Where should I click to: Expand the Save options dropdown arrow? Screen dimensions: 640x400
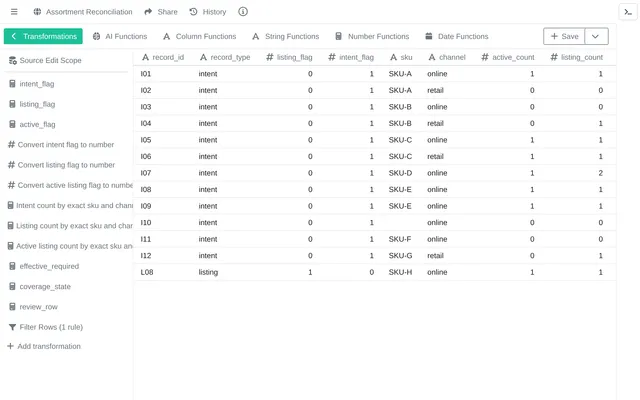(x=596, y=36)
